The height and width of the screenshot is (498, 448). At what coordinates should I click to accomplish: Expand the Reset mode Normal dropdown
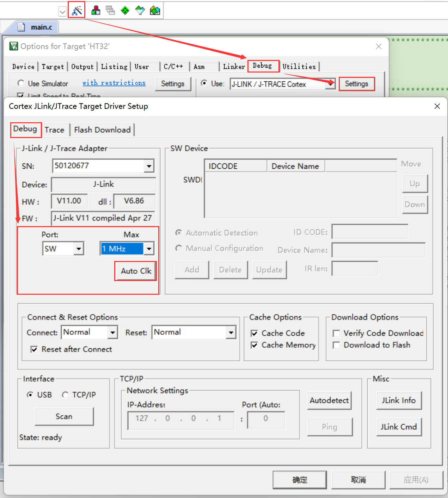tap(231, 332)
